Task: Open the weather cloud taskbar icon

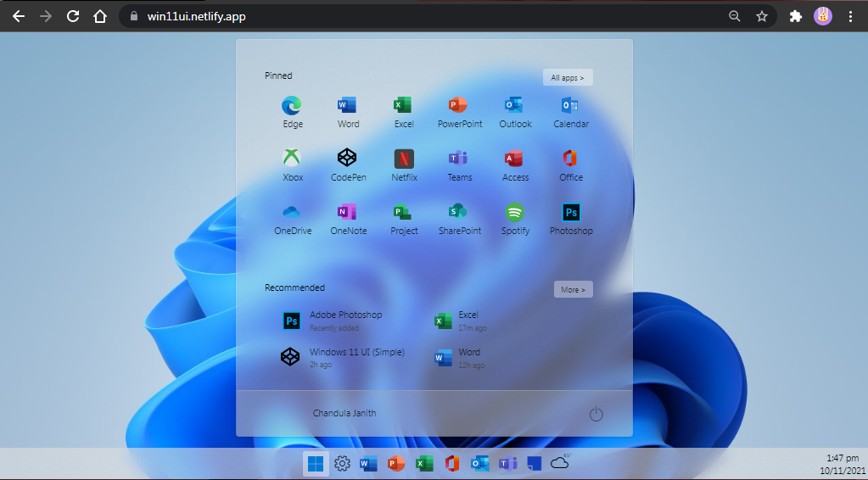Action: (560, 461)
